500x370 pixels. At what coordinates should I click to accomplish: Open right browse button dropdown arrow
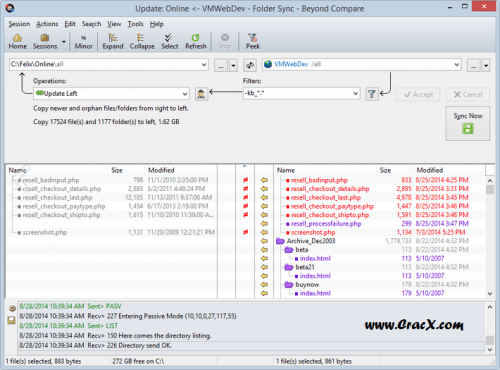(486, 65)
